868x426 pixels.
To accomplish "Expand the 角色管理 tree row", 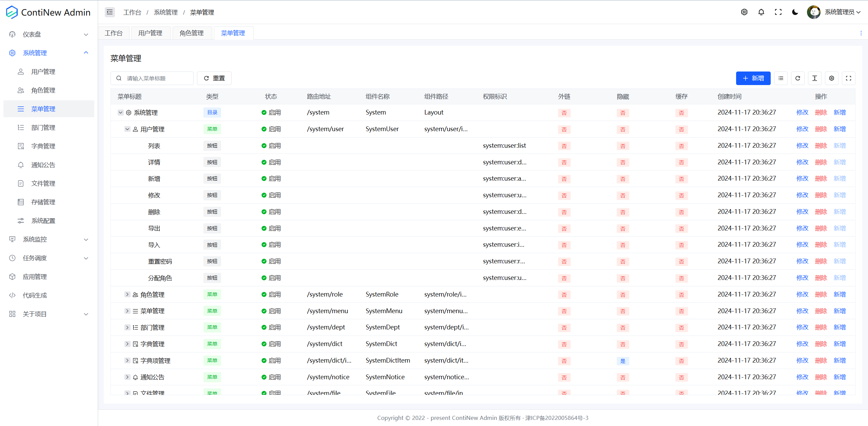I will coord(127,295).
